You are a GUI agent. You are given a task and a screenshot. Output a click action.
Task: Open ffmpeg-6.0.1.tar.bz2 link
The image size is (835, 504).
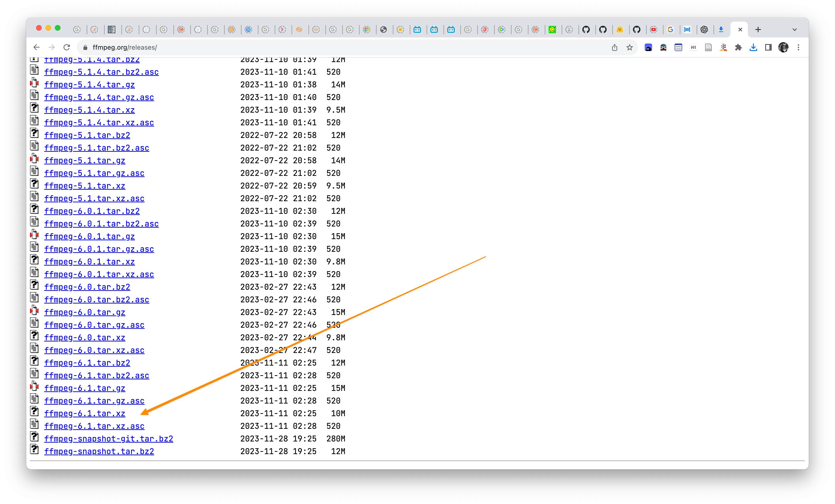point(92,211)
